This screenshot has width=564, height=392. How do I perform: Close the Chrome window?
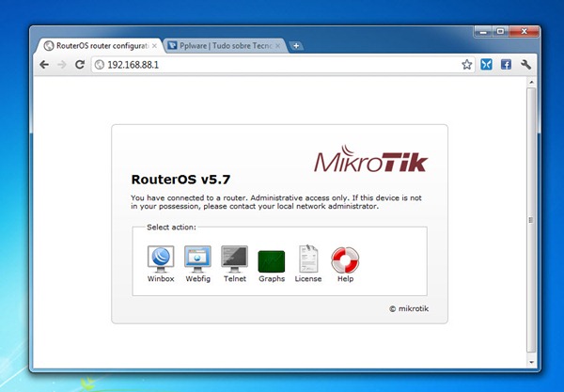[x=525, y=32]
